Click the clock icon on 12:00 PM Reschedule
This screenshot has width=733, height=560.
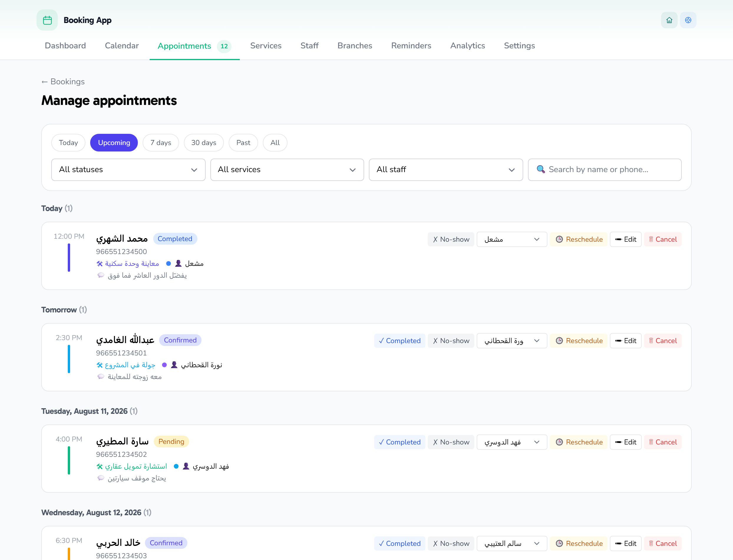(559, 239)
